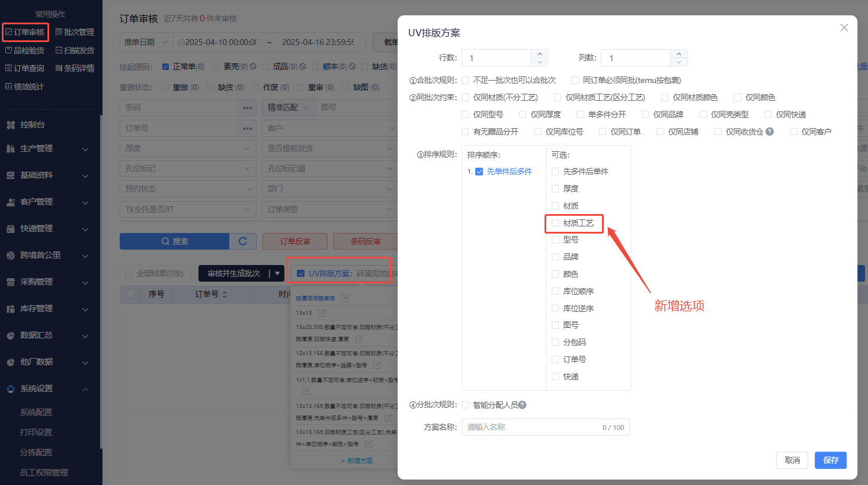Viewport: 868px width, 485px height.
Task: Click the 快递管理 truck icon in sidebar
Action: pos(11,229)
